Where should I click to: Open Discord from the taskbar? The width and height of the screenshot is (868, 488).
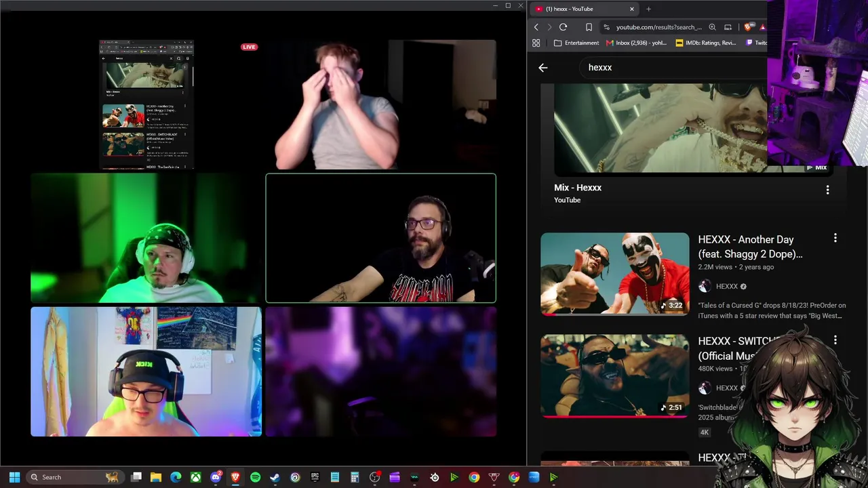pyautogui.click(x=216, y=477)
